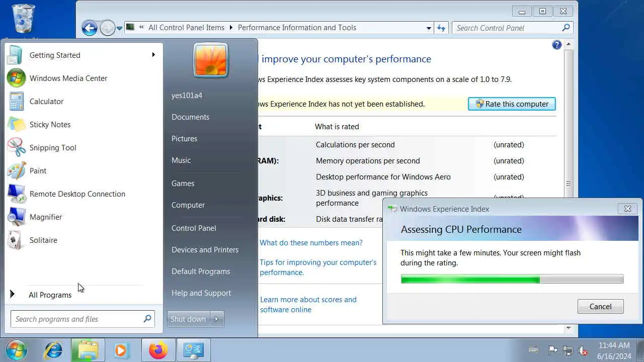
Task: Open Devices and Printers
Action: tap(205, 249)
